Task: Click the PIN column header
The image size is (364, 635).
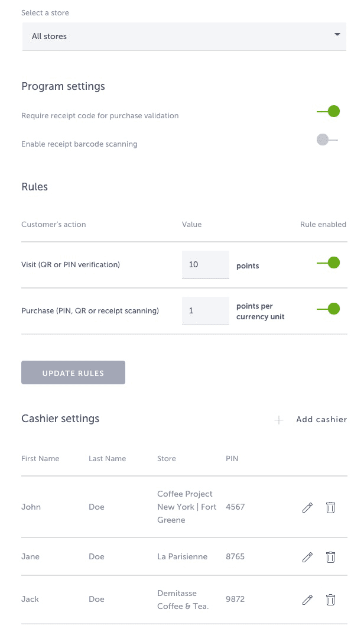Action: pos(232,458)
